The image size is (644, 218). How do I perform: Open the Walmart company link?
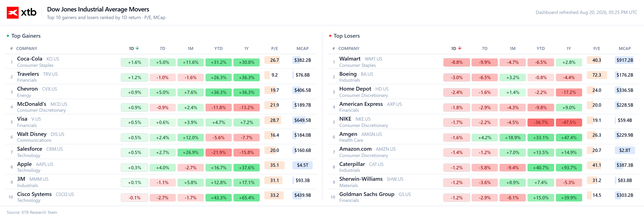coord(350,59)
